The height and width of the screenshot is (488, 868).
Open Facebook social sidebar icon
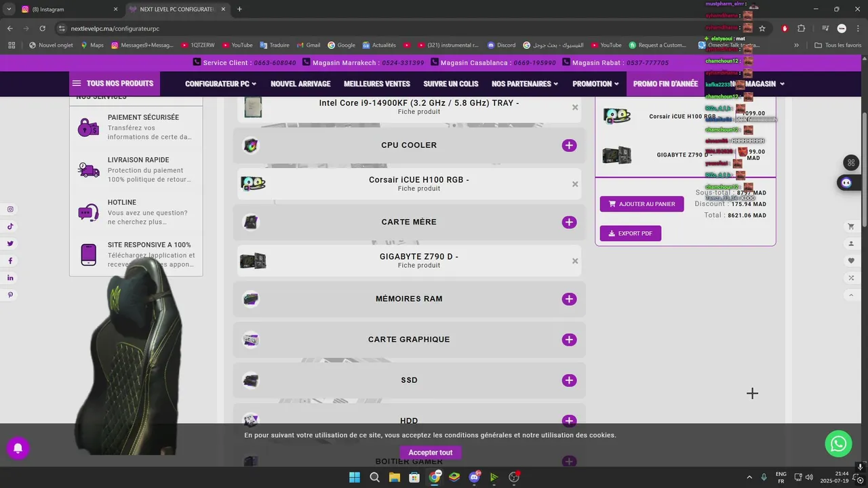10,261
